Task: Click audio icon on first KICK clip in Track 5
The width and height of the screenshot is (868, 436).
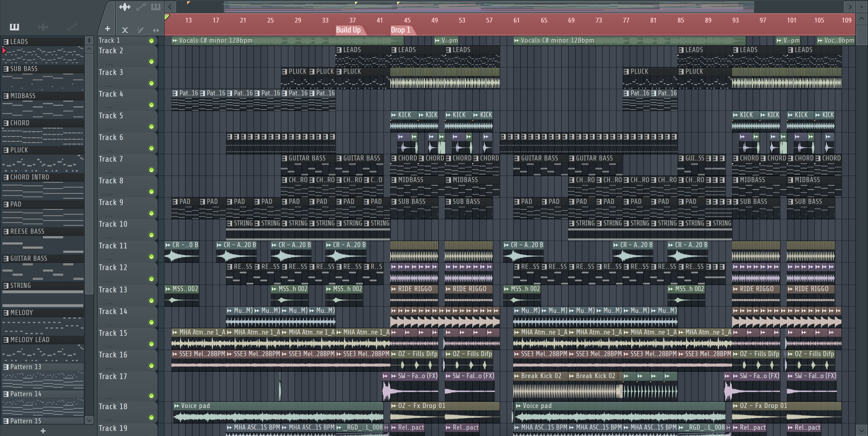Action: [394, 115]
